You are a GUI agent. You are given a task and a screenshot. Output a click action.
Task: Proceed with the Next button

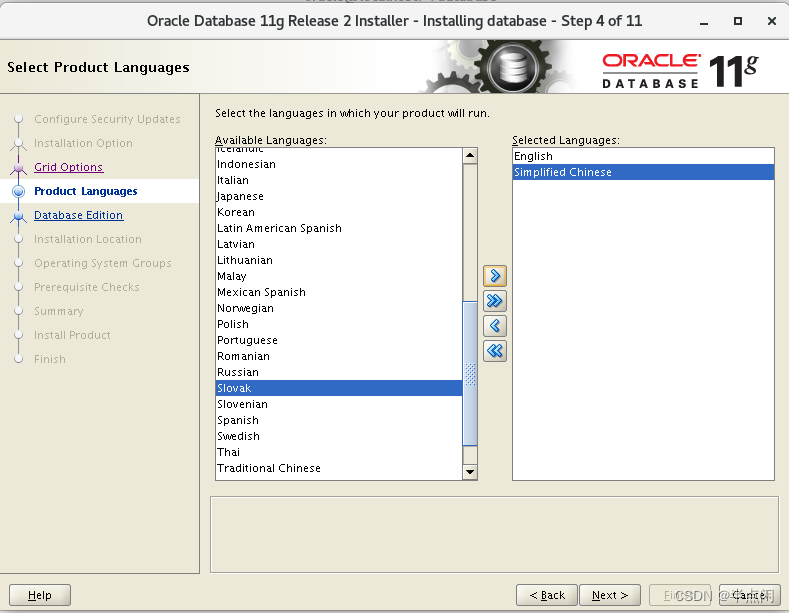point(610,595)
